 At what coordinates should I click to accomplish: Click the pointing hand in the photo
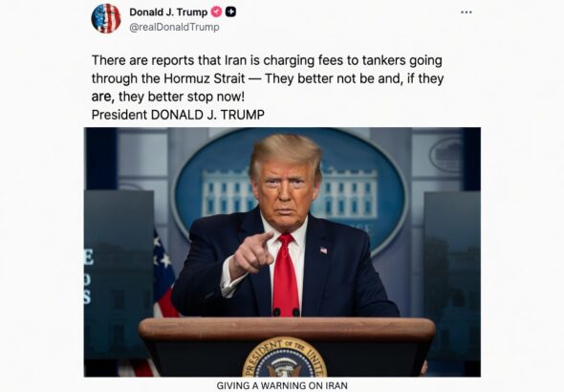click(x=252, y=254)
